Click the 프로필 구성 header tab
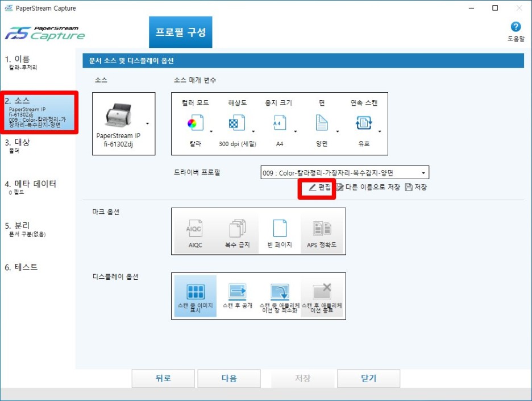 181,32
